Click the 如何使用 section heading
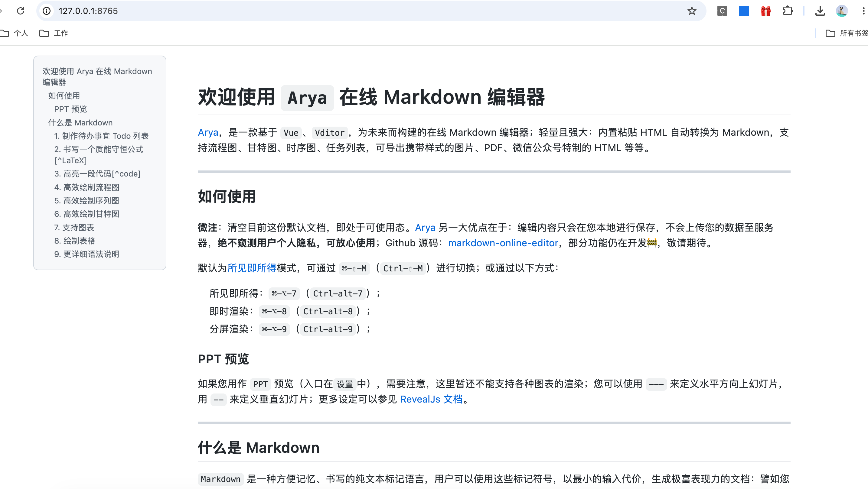Screen dimensions: 868x489 (227, 196)
